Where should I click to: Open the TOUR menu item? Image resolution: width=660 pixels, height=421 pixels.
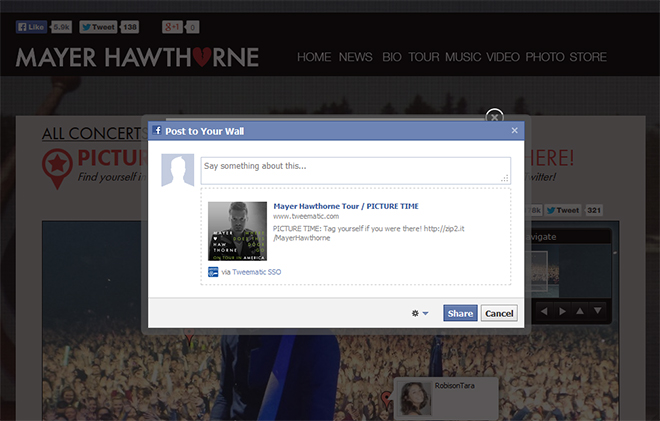pos(423,57)
